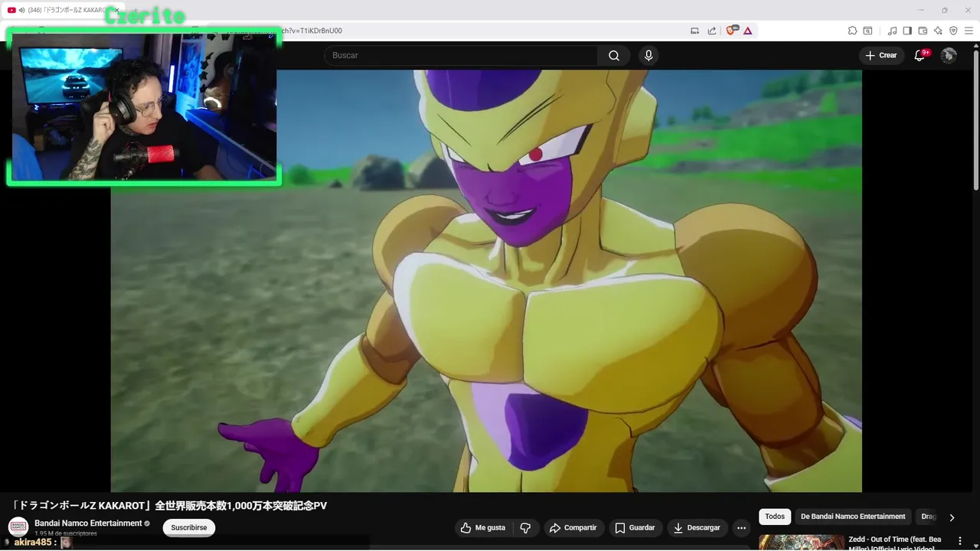Viewport: 980px width, 551px height.
Task: Open the Brave VPN shield icon
Action: (x=953, y=31)
